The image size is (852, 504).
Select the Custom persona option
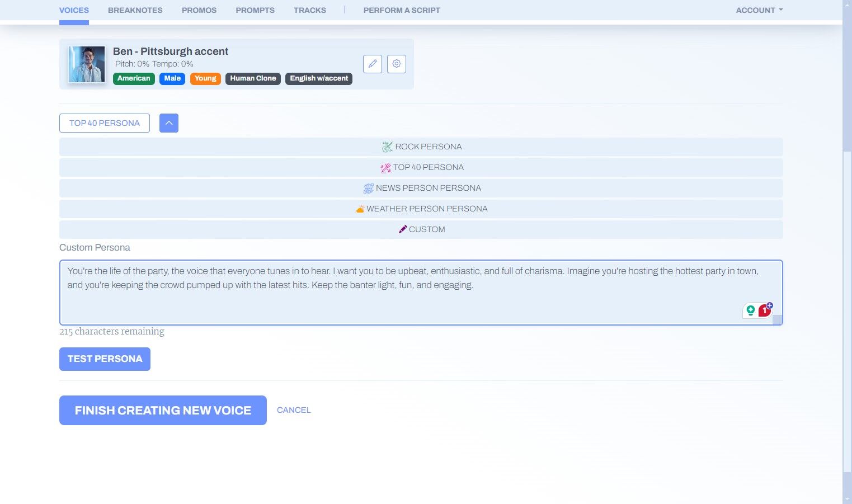(421, 229)
